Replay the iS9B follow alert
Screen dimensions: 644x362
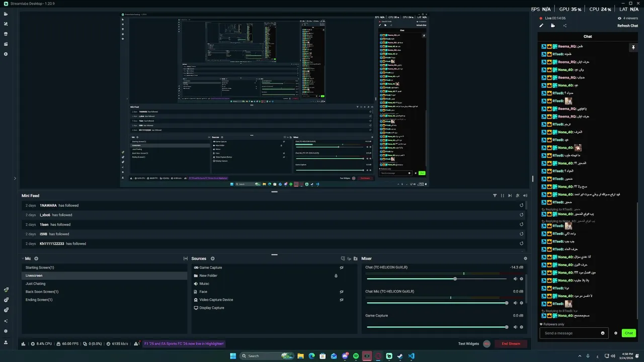(x=521, y=234)
